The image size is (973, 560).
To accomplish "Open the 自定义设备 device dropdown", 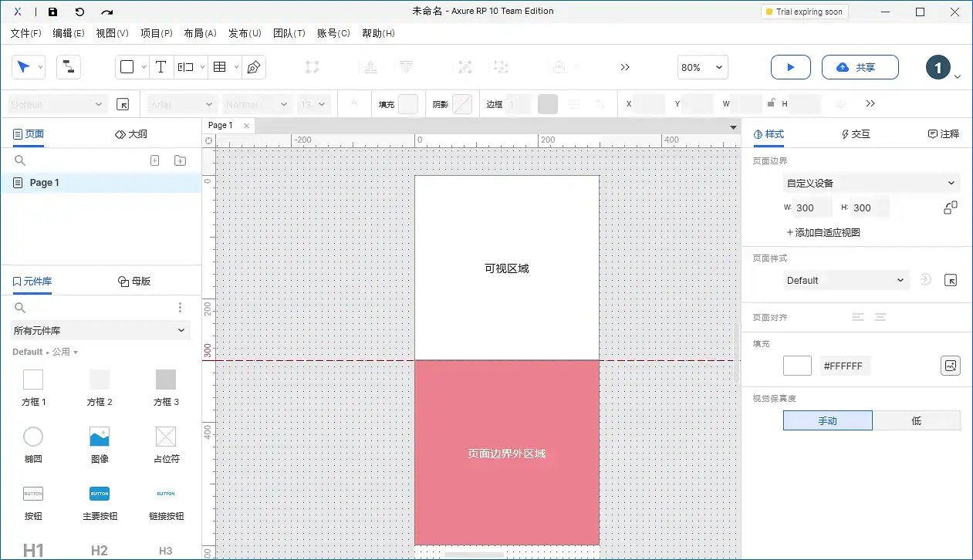I will click(870, 183).
